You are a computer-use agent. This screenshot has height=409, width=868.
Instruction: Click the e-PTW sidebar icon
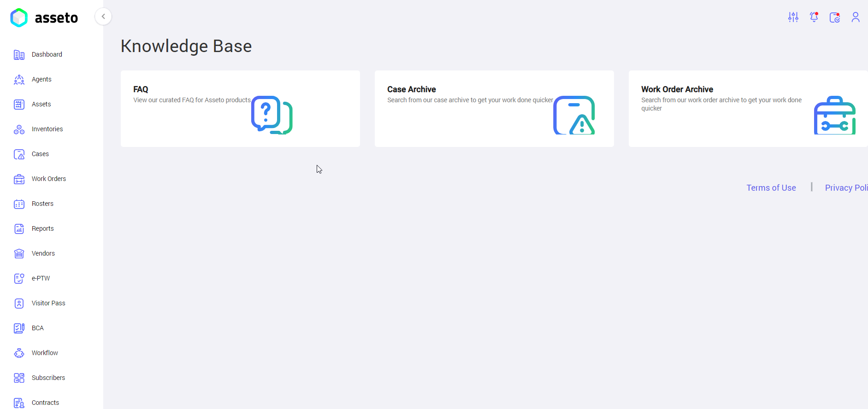(19, 279)
